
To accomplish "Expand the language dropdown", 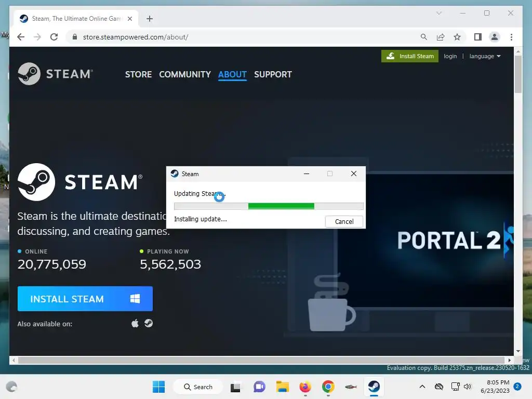I will pos(485,56).
